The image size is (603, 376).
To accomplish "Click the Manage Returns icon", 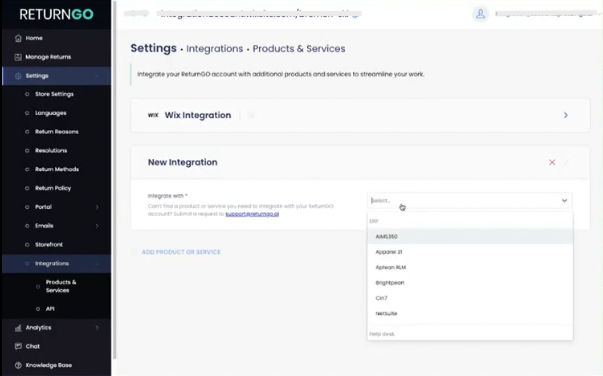I will pos(18,57).
